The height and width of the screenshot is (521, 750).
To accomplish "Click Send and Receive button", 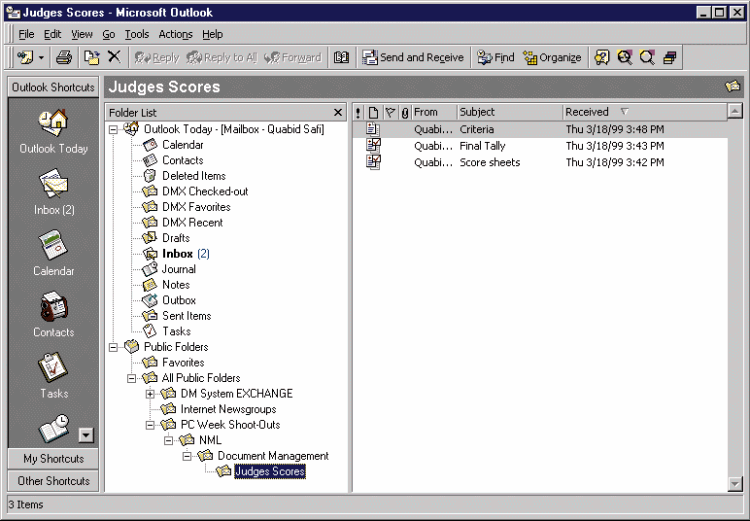I will click(413, 57).
